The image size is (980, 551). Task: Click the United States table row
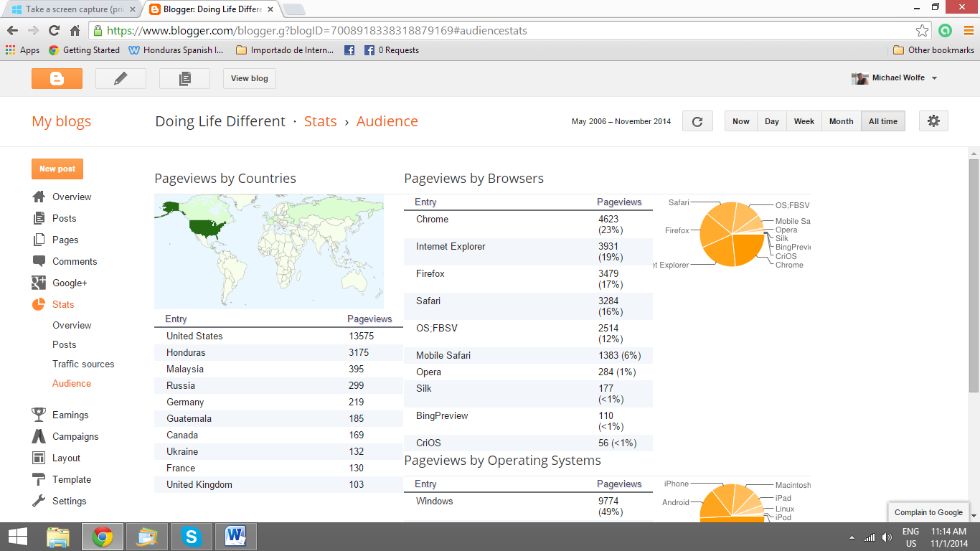(x=278, y=336)
